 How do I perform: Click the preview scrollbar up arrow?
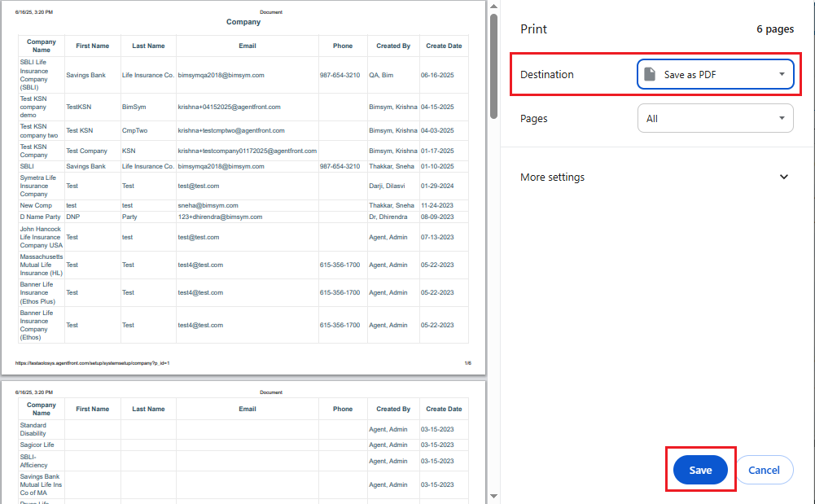click(493, 7)
